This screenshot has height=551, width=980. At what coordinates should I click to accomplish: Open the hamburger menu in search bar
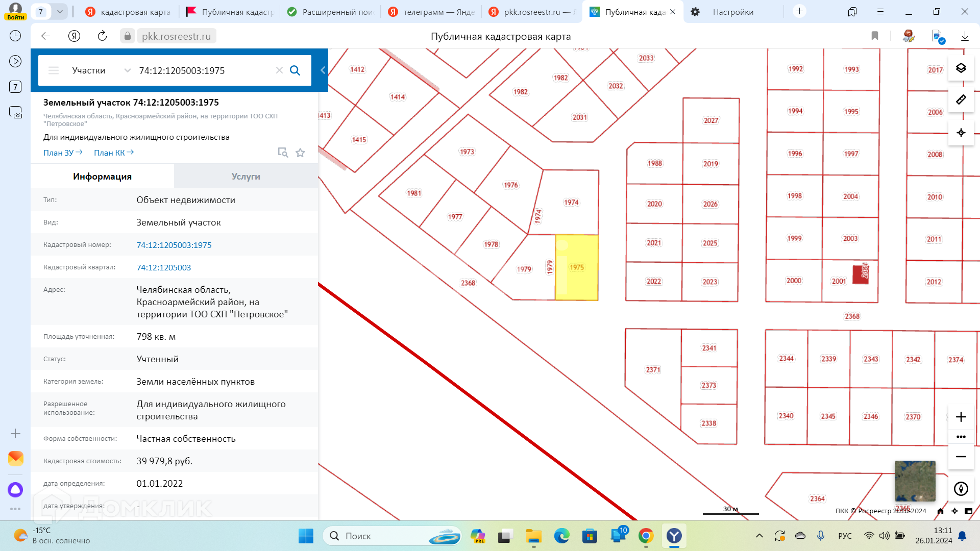click(x=54, y=70)
